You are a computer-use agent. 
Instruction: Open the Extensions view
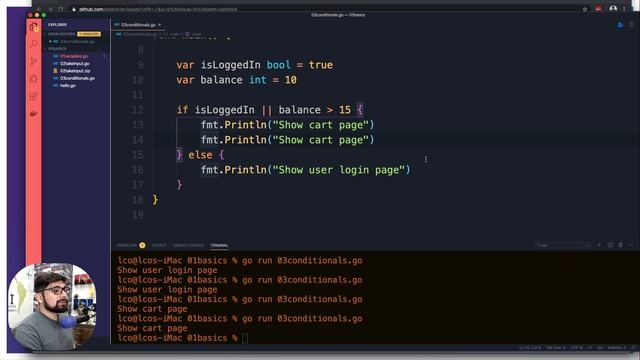click(34, 96)
